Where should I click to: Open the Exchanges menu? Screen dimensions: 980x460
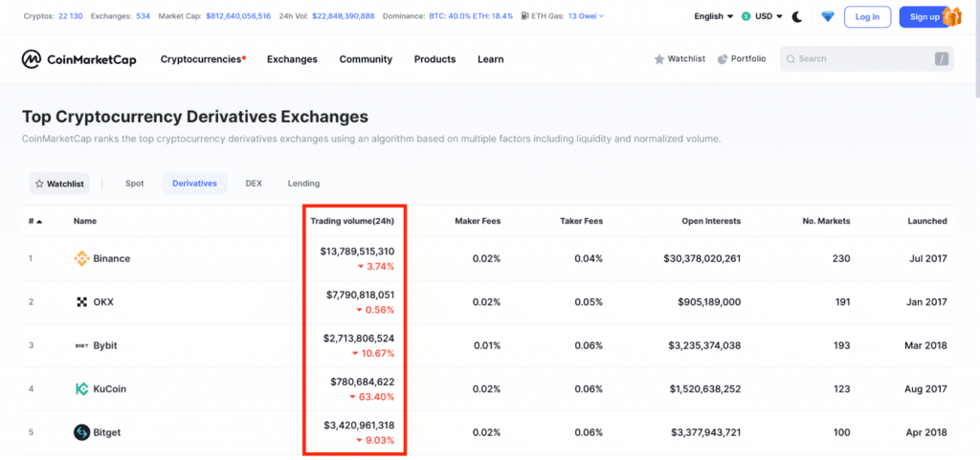292,59
